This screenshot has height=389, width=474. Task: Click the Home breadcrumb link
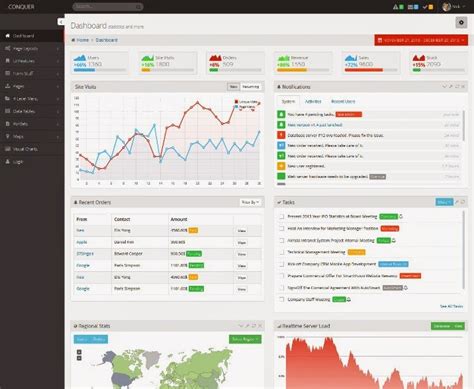point(83,40)
